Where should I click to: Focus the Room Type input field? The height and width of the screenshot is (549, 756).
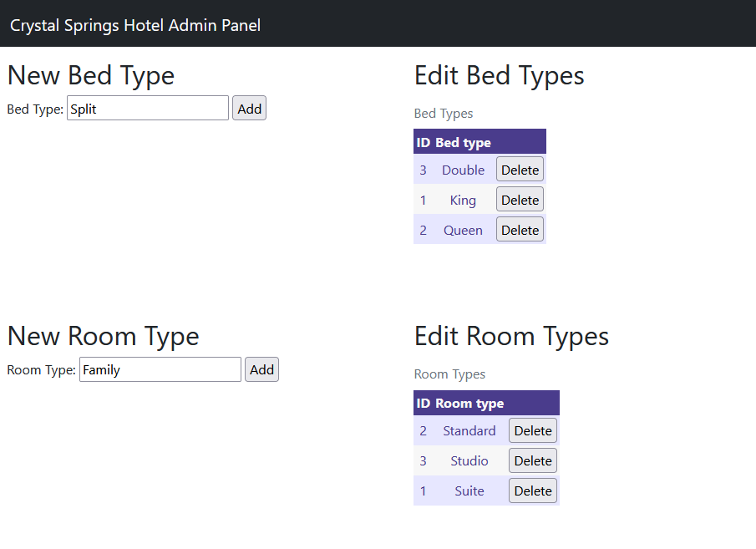[160, 369]
